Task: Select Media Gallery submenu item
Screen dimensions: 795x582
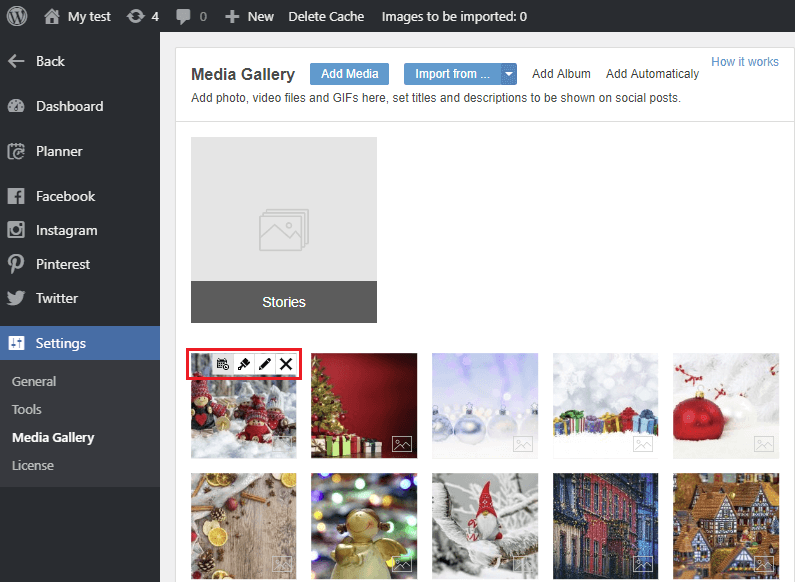Action: point(53,438)
